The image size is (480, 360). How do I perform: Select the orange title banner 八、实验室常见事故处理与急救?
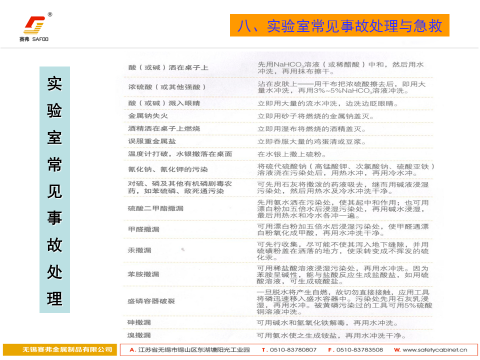pos(339,25)
